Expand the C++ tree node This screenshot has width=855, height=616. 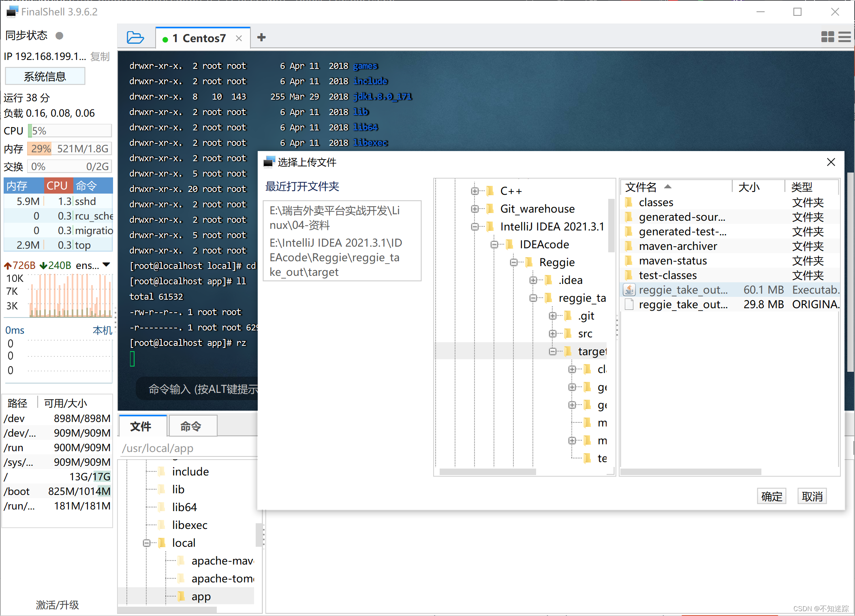pos(475,191)
